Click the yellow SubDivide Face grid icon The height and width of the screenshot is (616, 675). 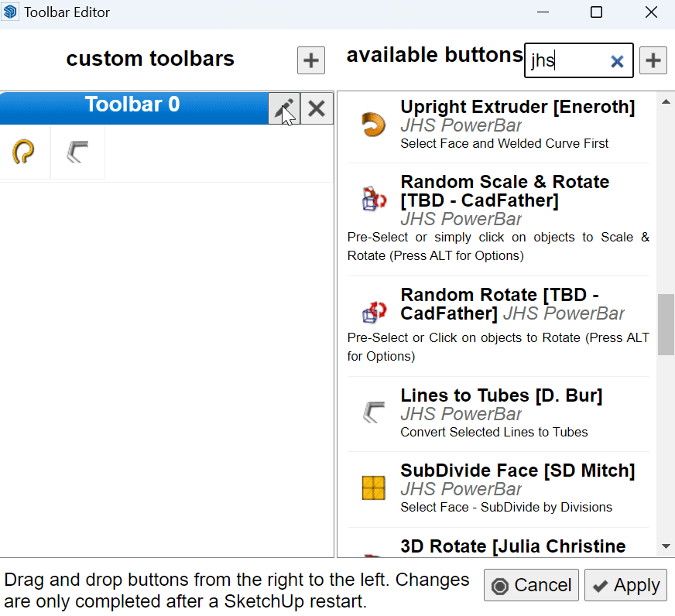(x=373, y=488)
